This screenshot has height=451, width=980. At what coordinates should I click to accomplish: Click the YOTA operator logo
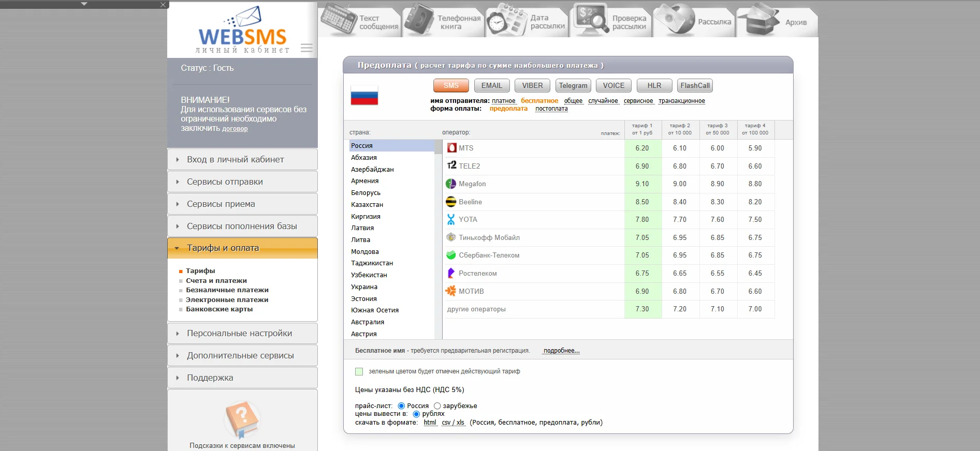451,219
